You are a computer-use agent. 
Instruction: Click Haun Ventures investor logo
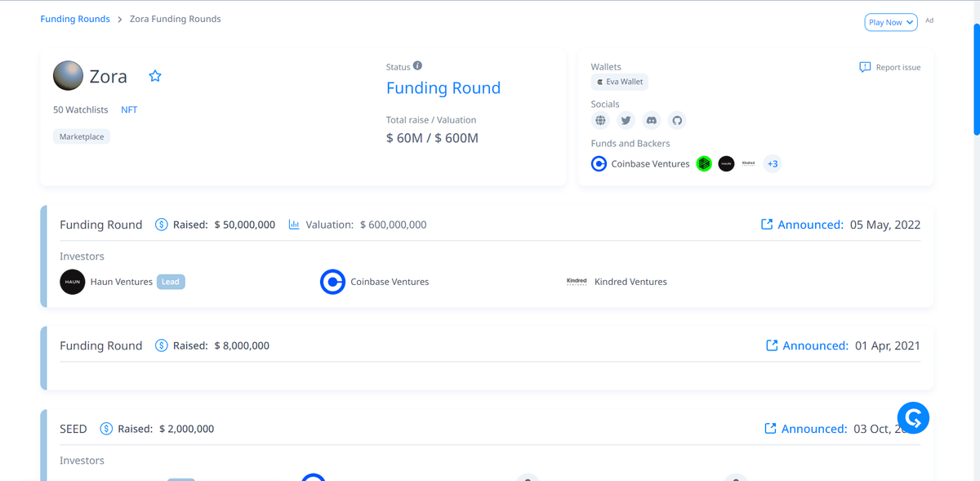[73, 282]
